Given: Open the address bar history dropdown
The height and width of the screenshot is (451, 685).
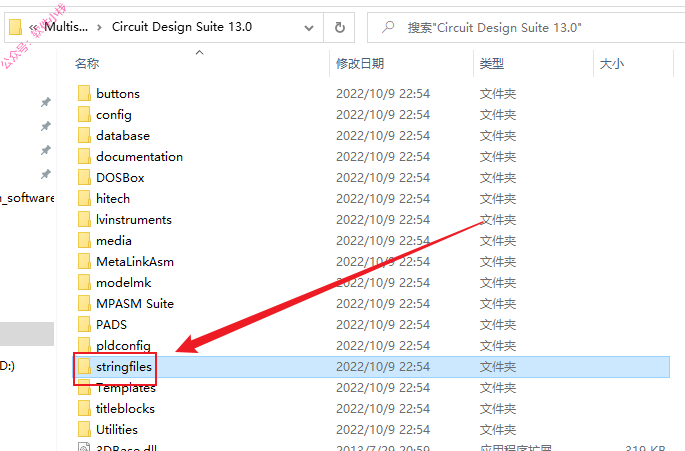Looking at the screenshot, I should coord(309,28).
